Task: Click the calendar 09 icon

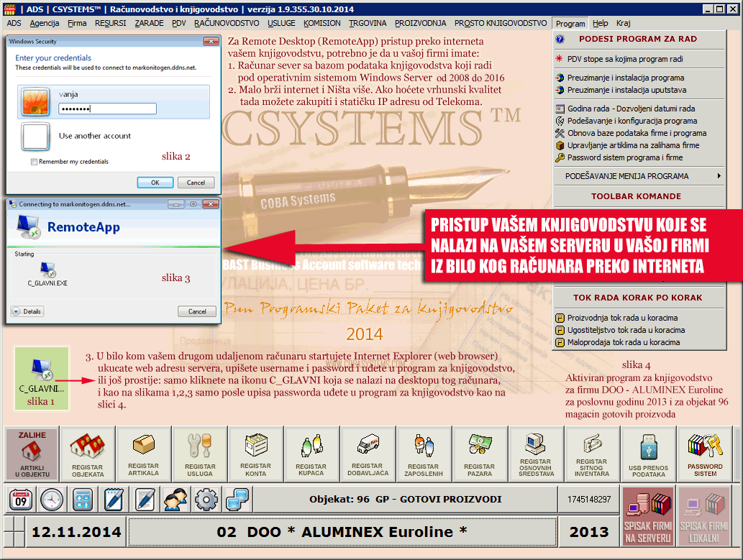Action: pos(21,500)
